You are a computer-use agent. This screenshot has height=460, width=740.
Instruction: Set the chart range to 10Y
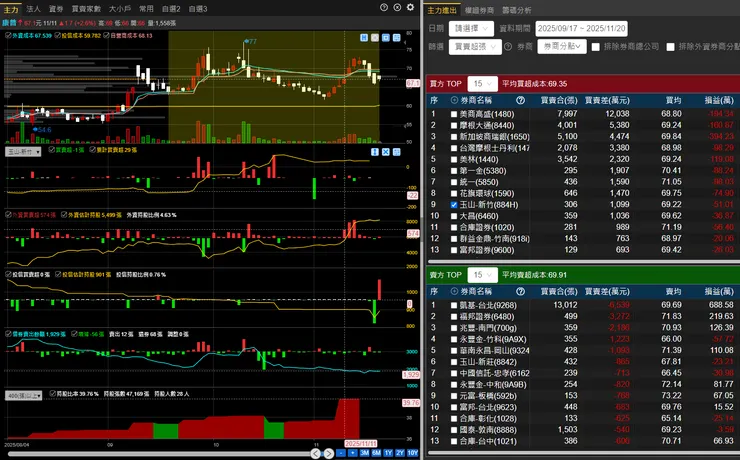click(x=412, y=453)
